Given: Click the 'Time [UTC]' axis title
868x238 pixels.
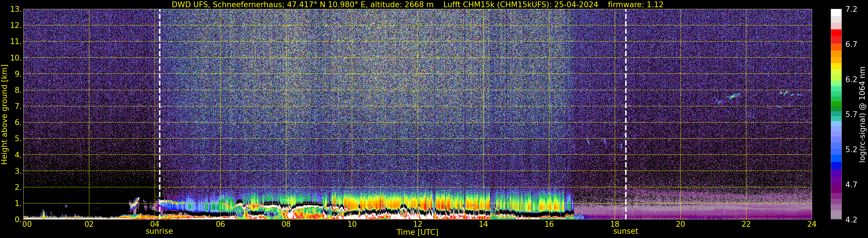Looking at the screenshot, I should pyautogui.click(x=417, y=232).
